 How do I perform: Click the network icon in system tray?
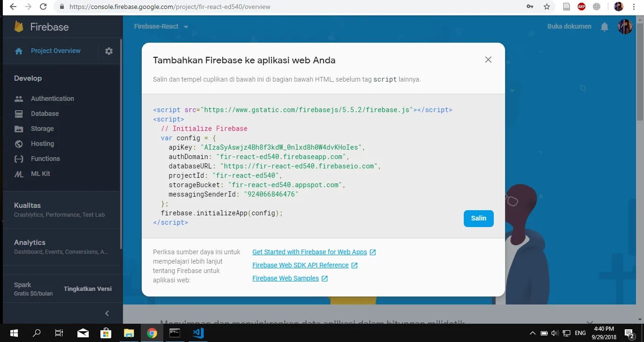(x=567, y=333)
